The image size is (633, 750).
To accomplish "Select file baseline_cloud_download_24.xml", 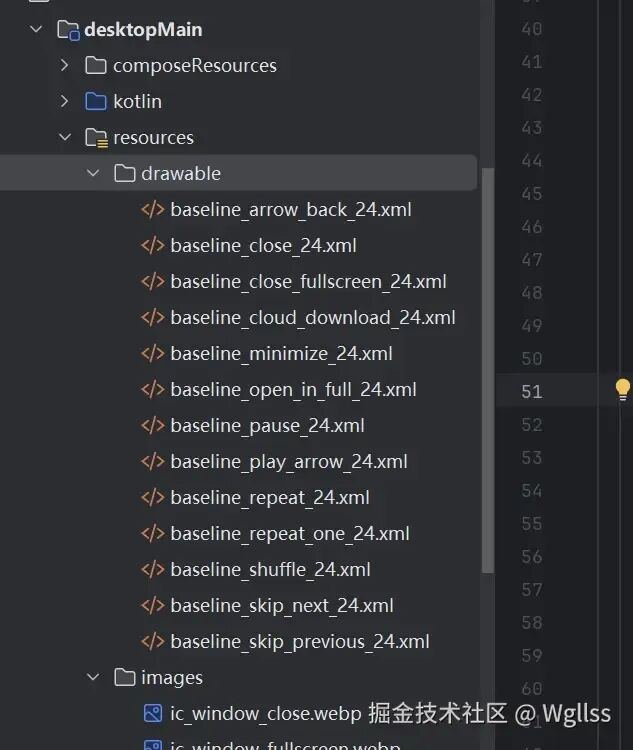I will (x=313, y=318).
